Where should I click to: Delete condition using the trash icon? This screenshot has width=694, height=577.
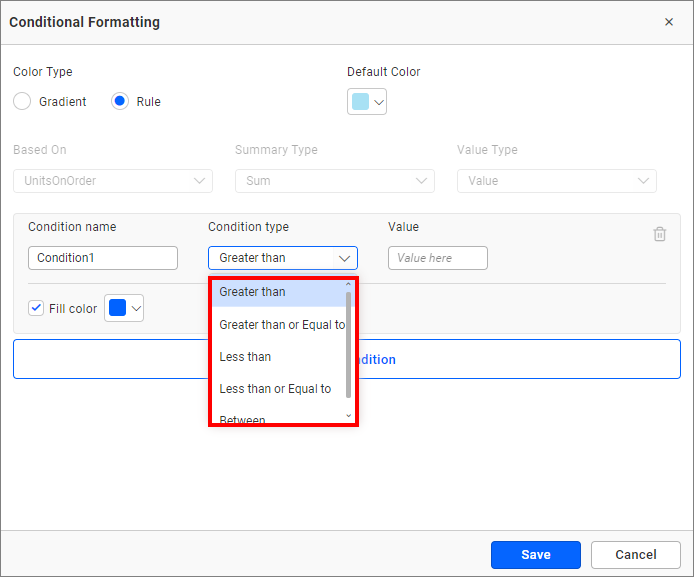click(x=659, y=234)
